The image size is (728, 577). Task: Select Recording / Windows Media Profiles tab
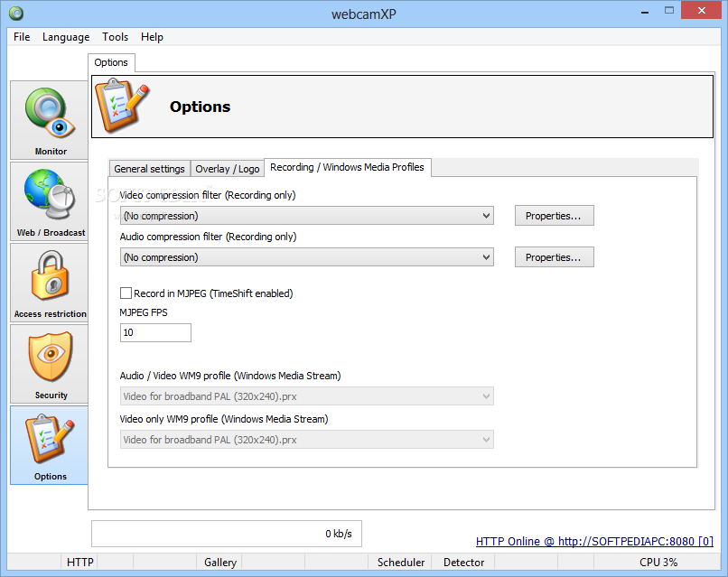click(x=347, y=167)
